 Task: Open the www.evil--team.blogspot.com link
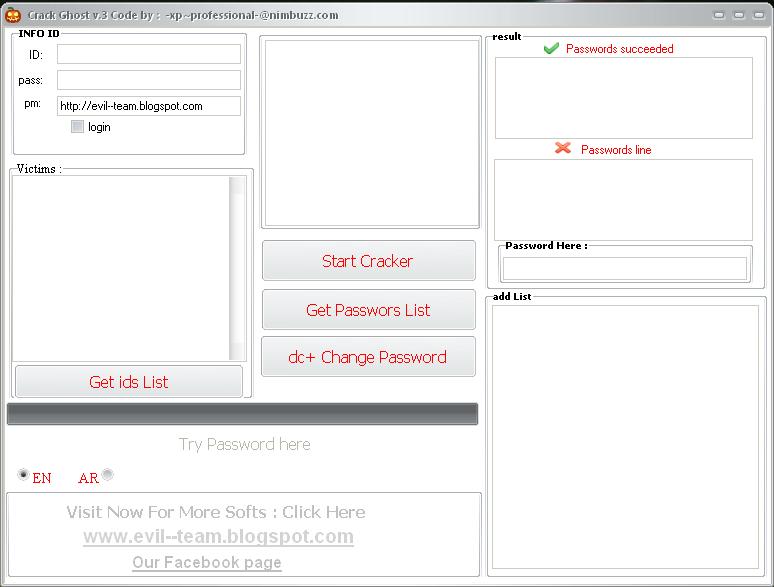218,537
